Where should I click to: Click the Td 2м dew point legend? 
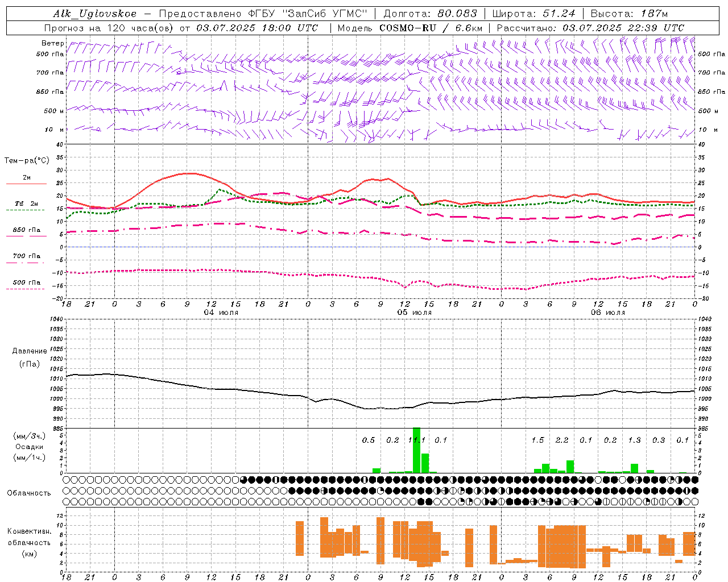[26, 203]
